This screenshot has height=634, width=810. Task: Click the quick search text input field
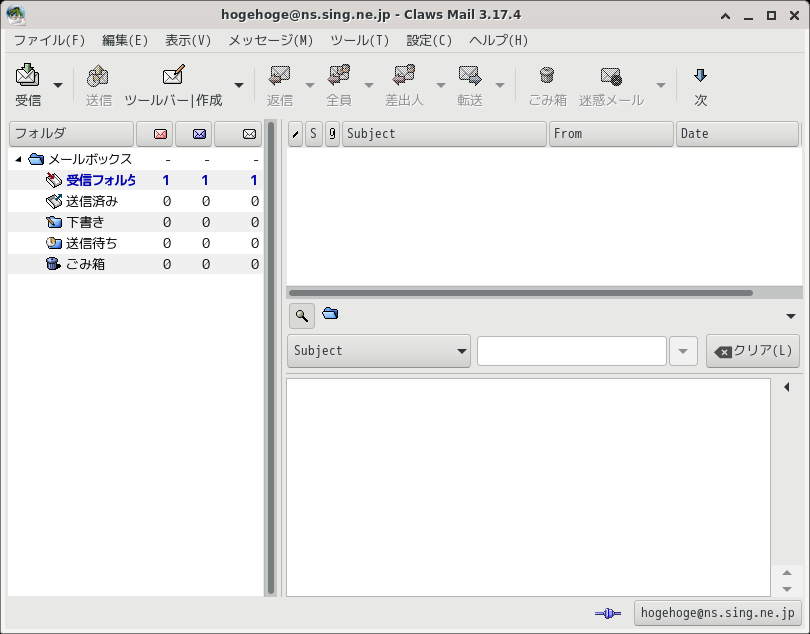coord(572,351)
